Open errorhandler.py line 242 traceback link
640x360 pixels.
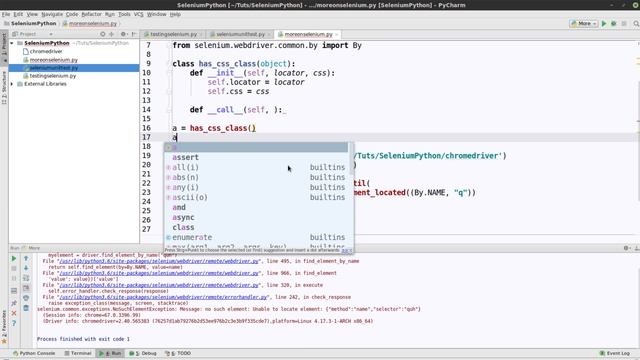(164, 297)
